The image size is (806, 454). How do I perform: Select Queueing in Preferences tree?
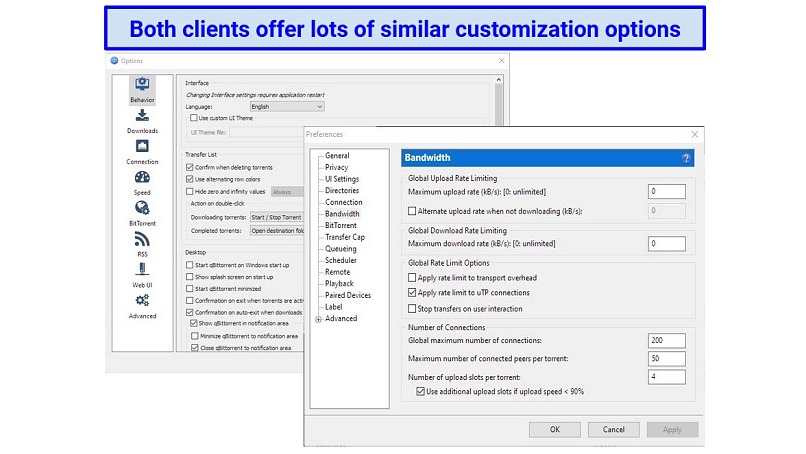coord(340,248)
